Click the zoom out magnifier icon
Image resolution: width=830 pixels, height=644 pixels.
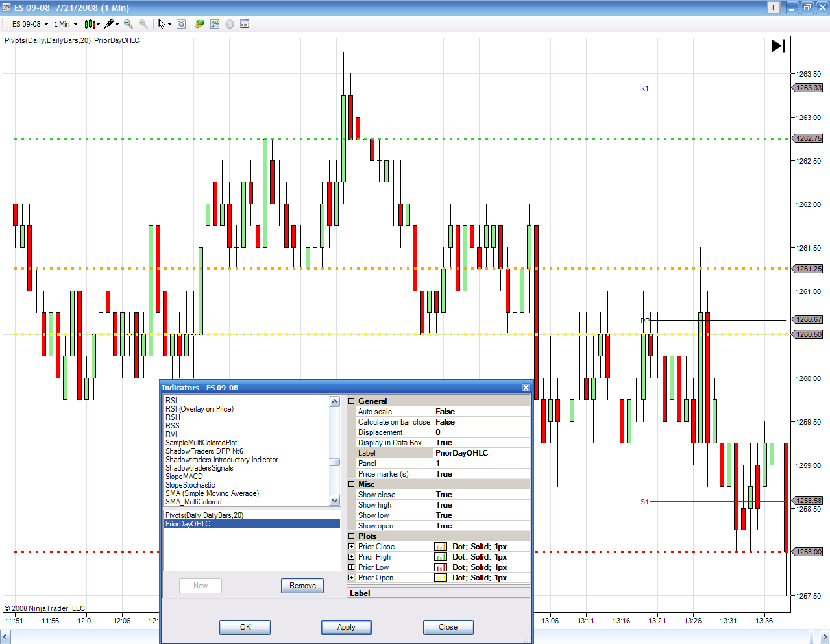point(143,24)
